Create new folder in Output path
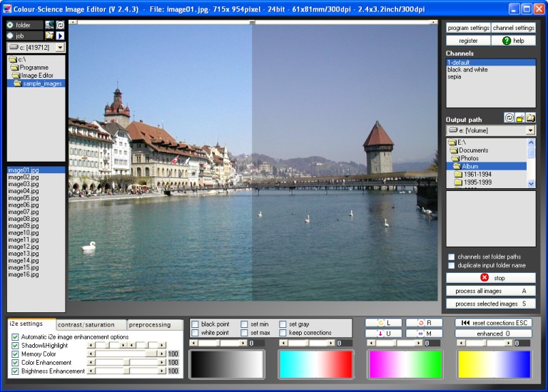Viewport: 548px width, 392px height. (x=519, y=118)
